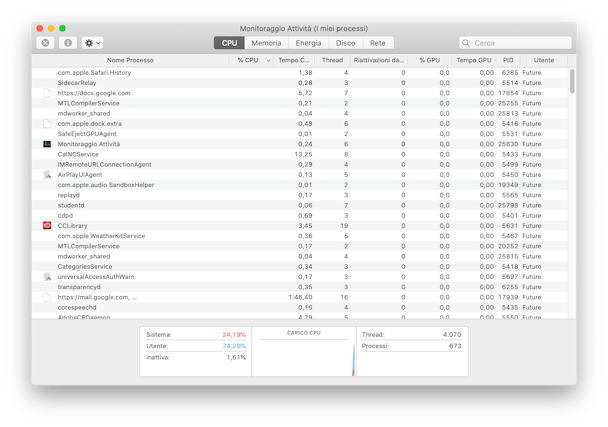Click the universalAccessAuthWarn process icon

tap(47, 277)
